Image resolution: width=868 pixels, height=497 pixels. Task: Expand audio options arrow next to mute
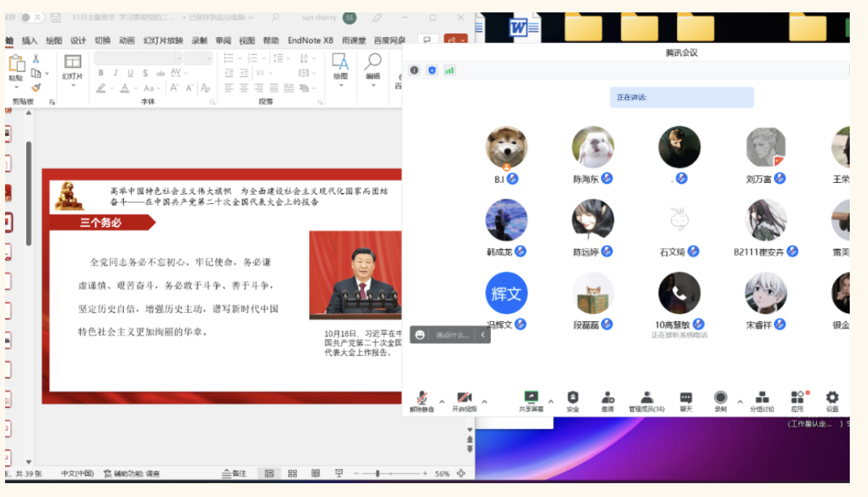[x=442, y=402]
